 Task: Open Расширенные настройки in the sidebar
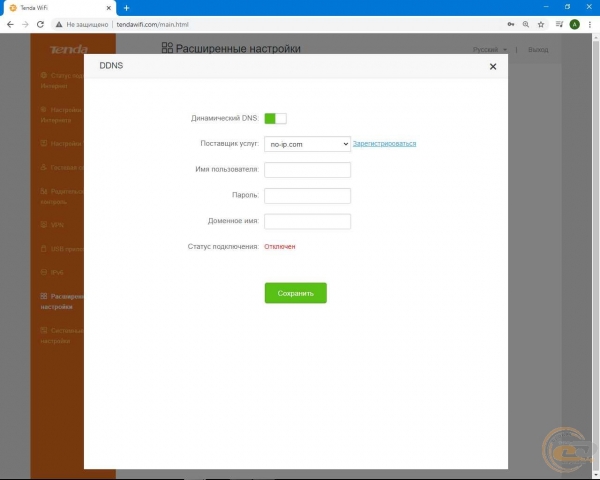(x=62, y=301)
